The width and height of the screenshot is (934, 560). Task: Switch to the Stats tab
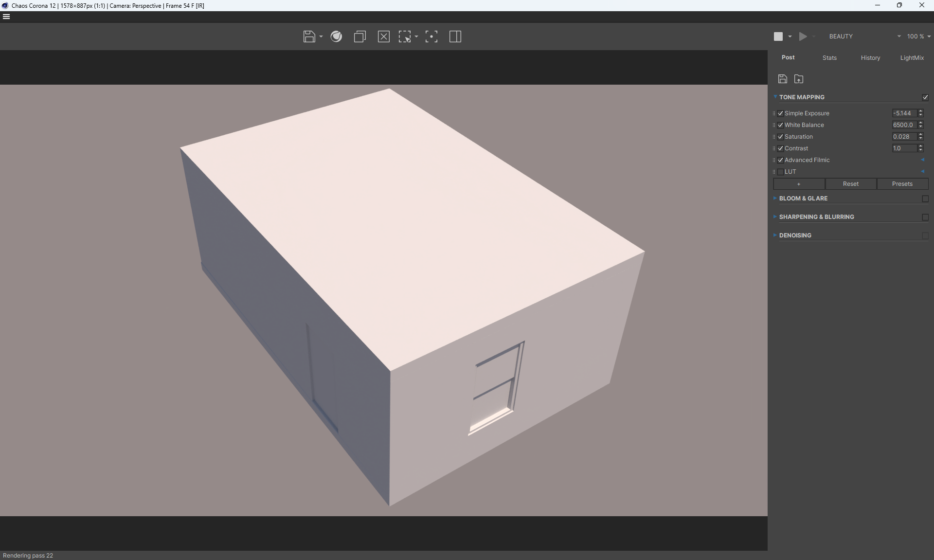pos(829,58)
